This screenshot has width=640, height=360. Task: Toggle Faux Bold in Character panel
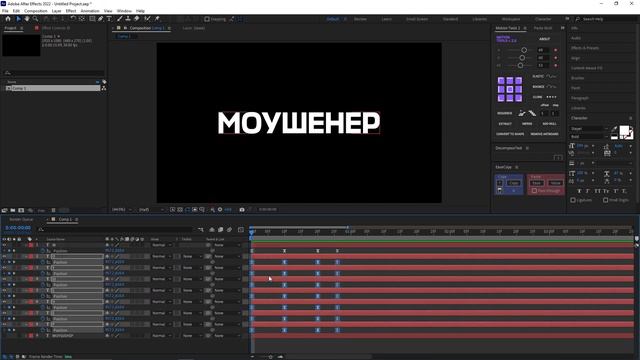[x=579, y=191]
